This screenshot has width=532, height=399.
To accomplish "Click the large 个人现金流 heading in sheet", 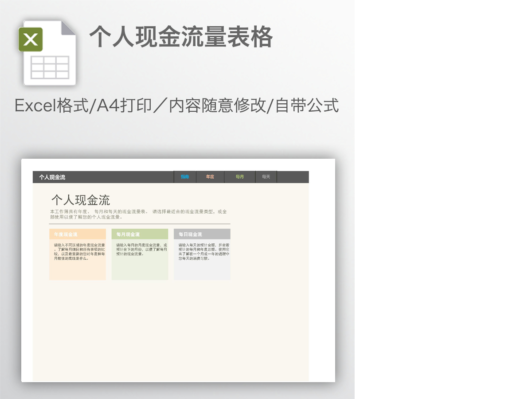I will 81,200.
